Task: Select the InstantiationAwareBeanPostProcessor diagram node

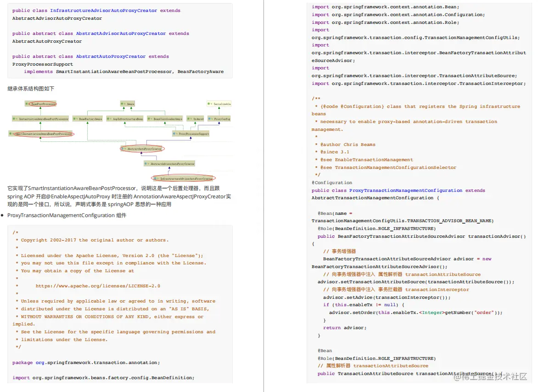Action: pyautogui.click(x=40, y=119)
